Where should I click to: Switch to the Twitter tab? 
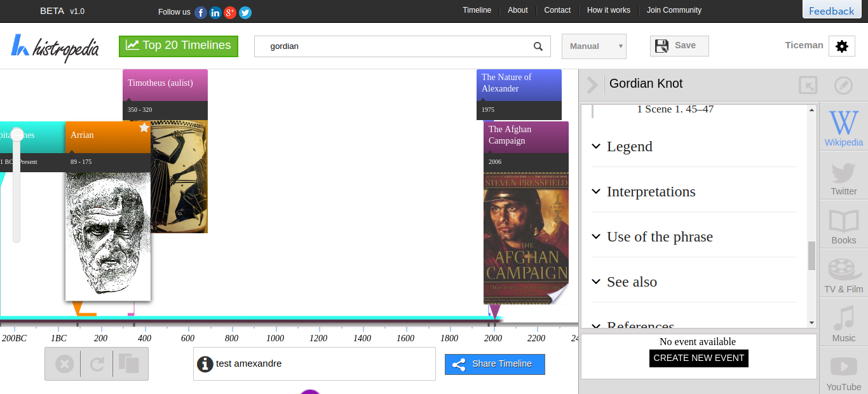point(843,175)
